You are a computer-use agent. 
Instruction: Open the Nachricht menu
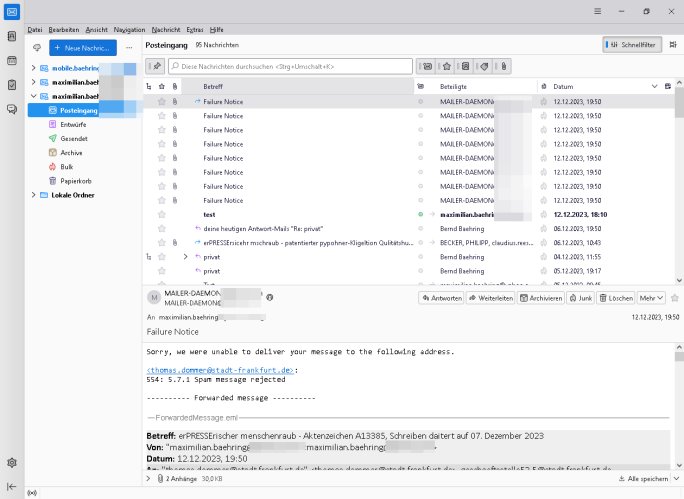click(166, 30)
